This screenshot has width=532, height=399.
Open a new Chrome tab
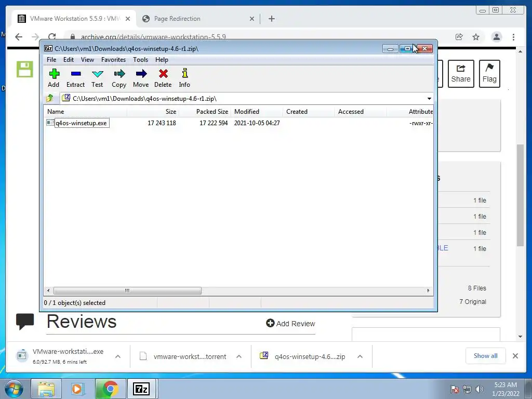point(271,19)
